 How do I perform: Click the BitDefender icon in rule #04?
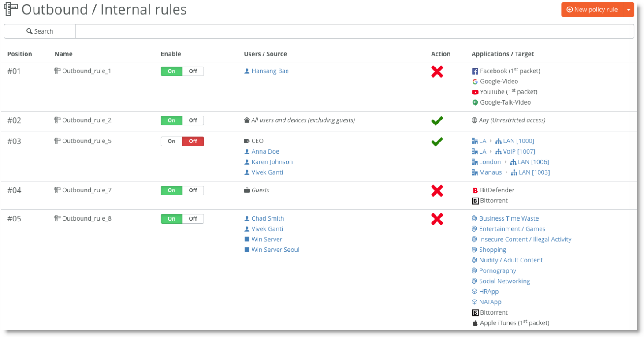point(475,191)
